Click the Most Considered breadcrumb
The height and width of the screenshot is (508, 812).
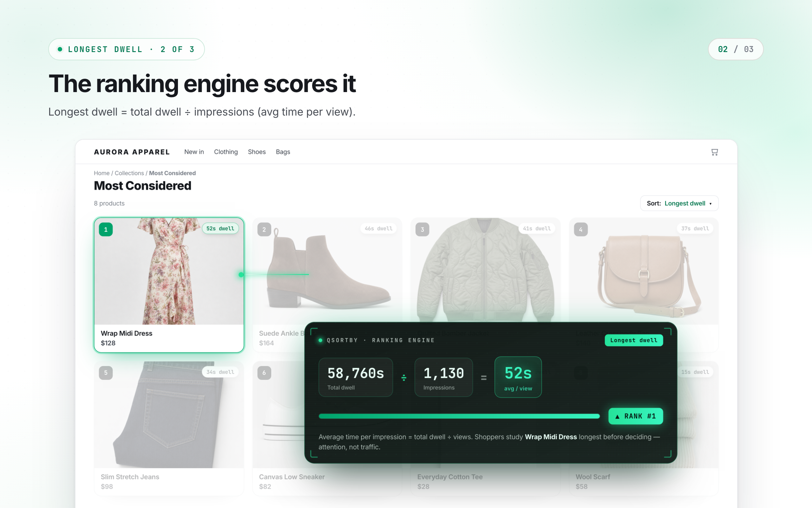click(x=172, y=173)
